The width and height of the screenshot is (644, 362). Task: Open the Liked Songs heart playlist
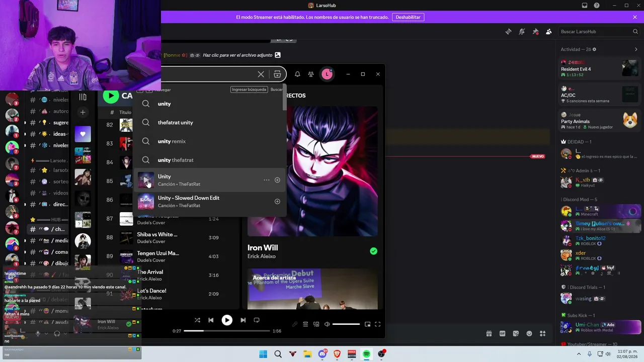83,134
